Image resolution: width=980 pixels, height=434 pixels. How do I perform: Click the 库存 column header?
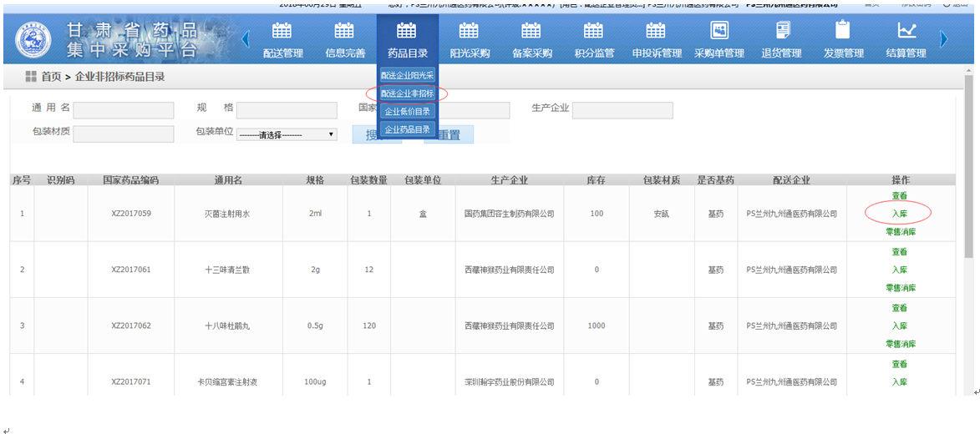coord(597,179)
